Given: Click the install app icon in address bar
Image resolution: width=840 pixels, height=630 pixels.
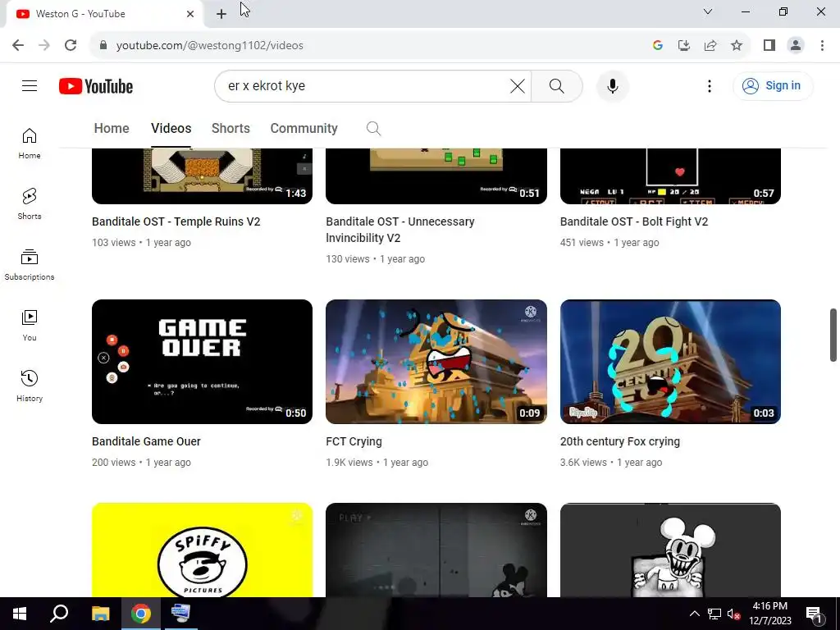Looking at the screenshot, I should (684, 46).
